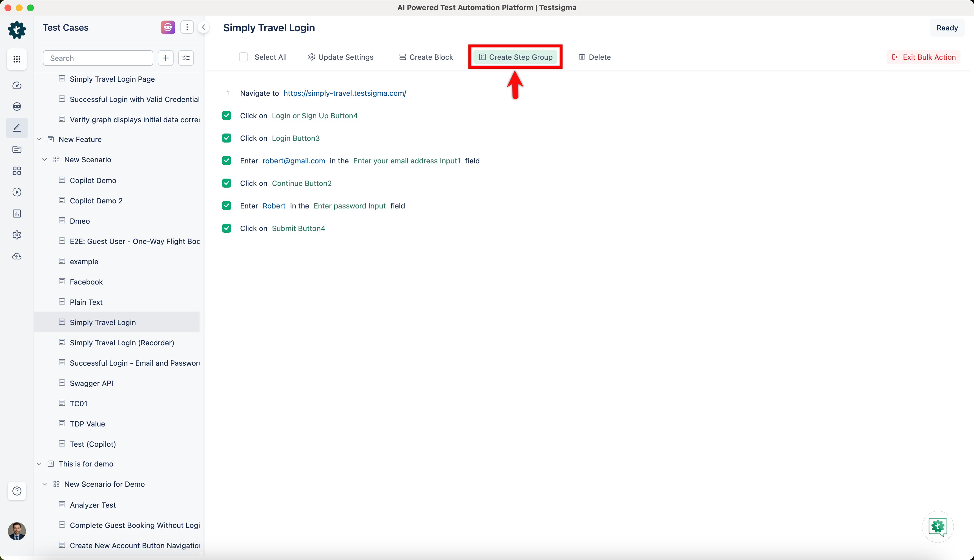This screenshot has width=974, height=560.
Task: Click Exit Bulk Action
Action: [924, 57]
